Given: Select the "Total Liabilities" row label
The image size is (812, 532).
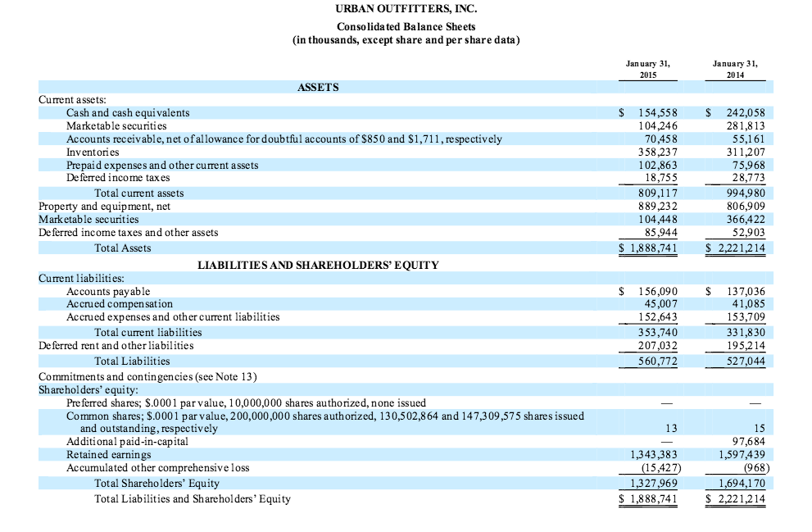Looking at the screenshot, I should point(132,361).
